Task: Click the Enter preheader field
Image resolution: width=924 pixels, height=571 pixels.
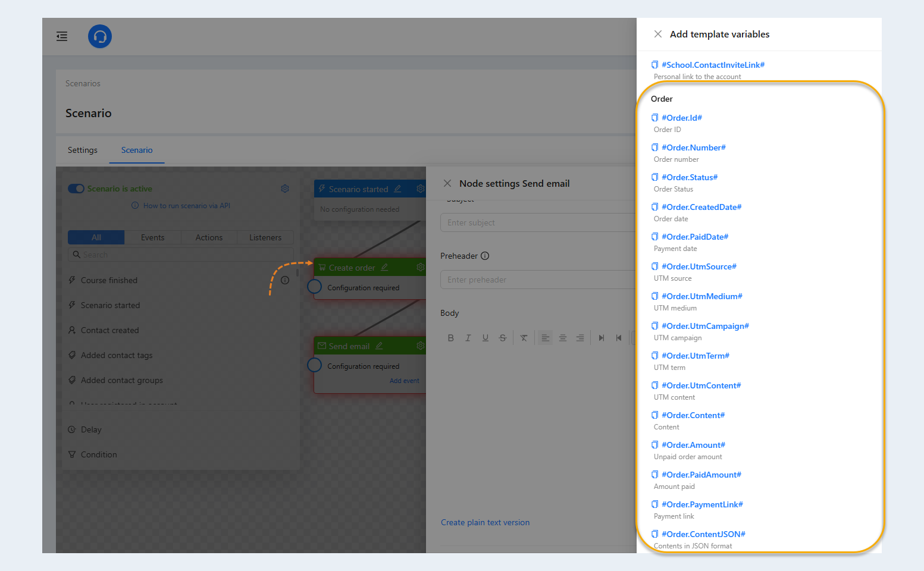Action: [x=538, y=280]
